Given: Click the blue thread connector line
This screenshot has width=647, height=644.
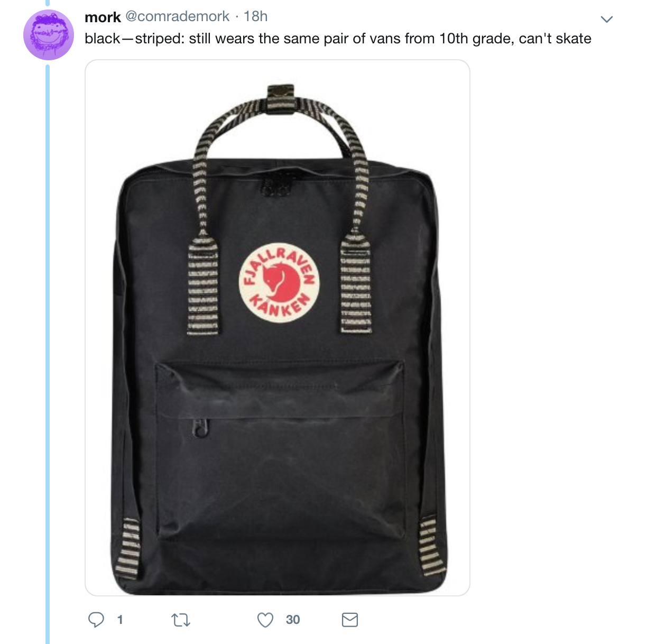Looking at the screenshot, I should [47, 353].
